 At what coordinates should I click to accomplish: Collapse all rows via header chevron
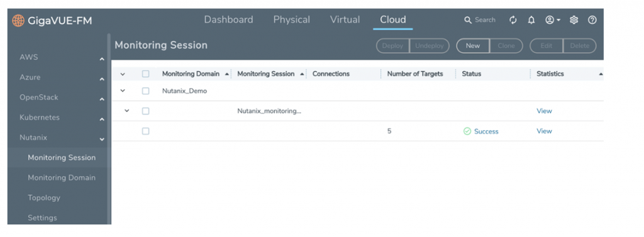[x=123, y=74]
